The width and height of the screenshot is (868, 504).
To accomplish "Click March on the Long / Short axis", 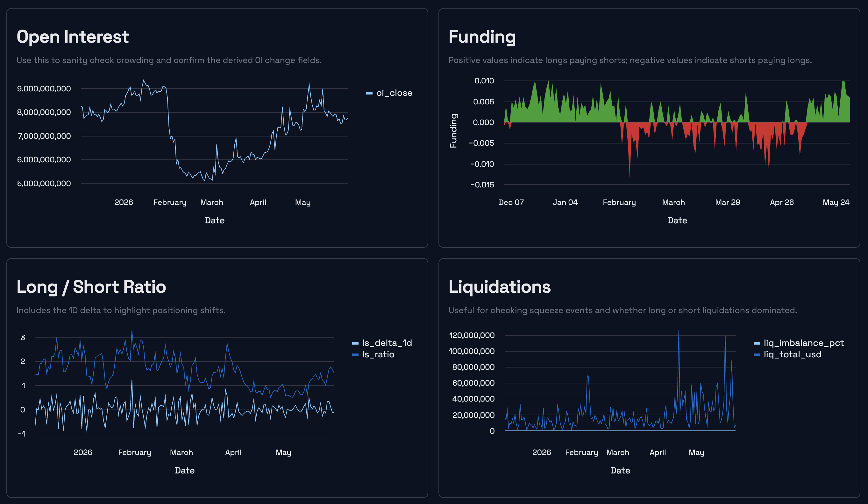I will point(181,453).
